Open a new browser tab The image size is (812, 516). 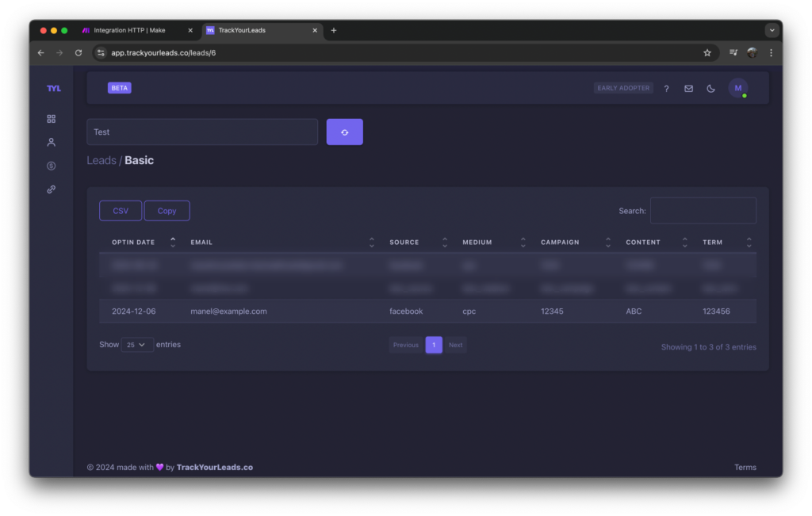334,31
